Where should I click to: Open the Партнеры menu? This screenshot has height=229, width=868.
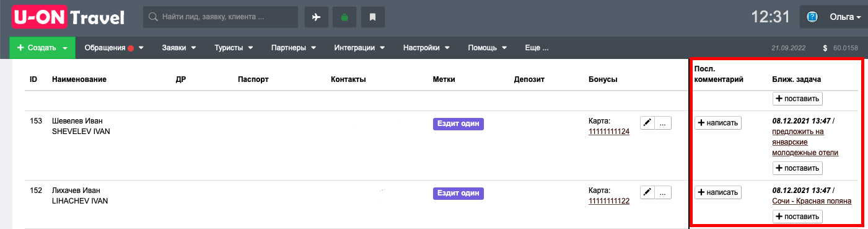click(294, 48)
